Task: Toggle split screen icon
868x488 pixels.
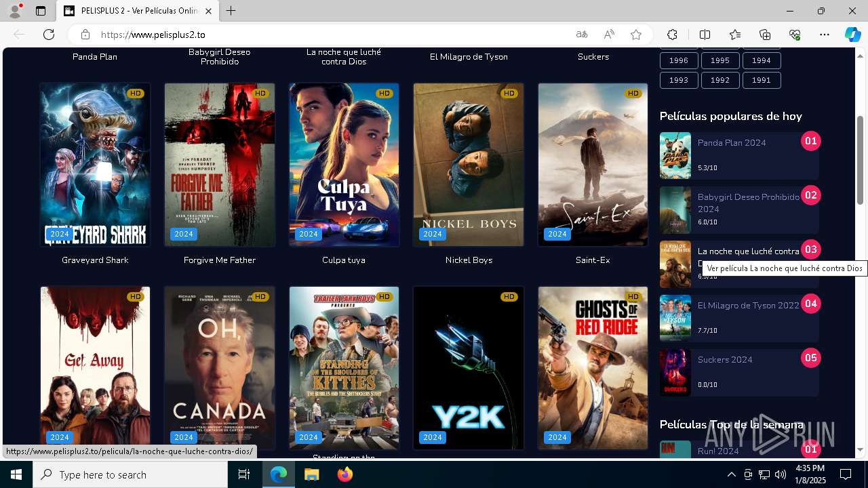Action: pyautogui.click(x=705, y=35)
